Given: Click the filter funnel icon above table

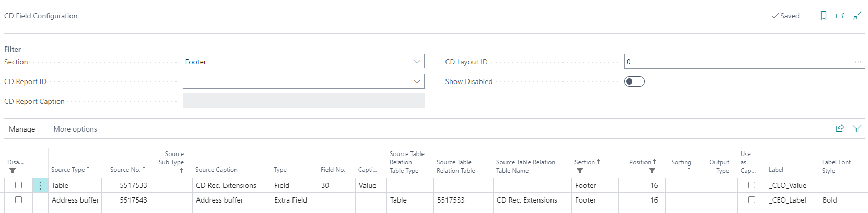Looking at the screenshot, I should coord(857,128).
